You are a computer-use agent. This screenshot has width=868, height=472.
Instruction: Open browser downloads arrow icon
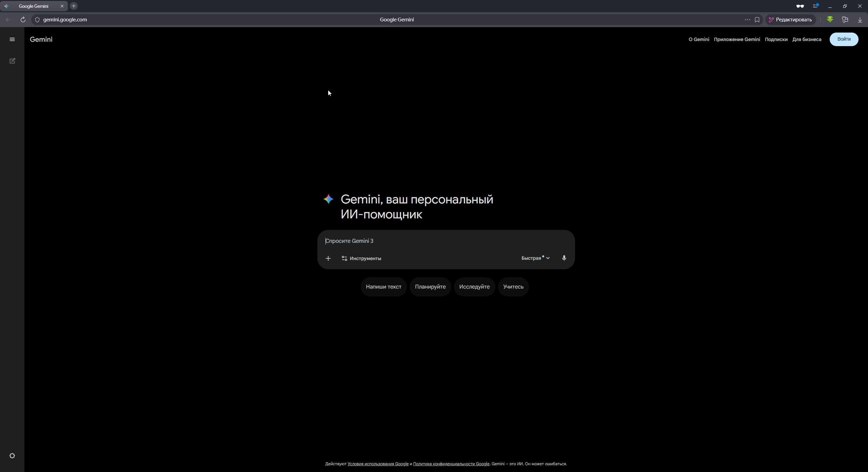click(x=860, y=20)
